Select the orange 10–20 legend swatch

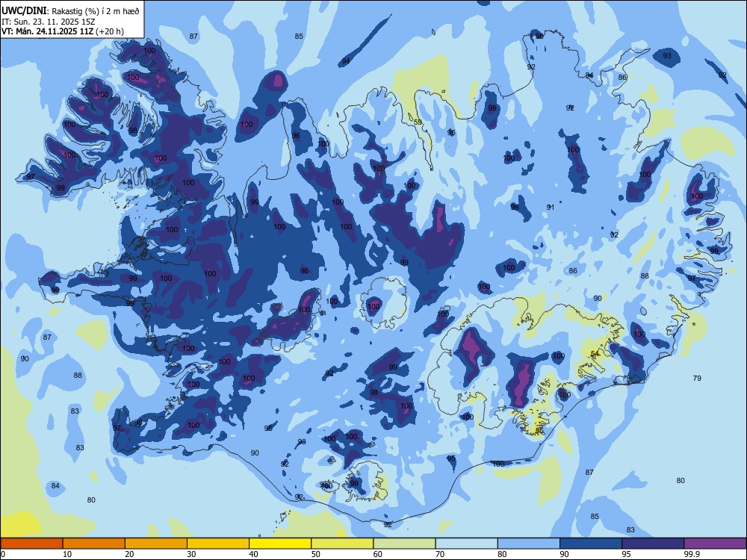94,544
